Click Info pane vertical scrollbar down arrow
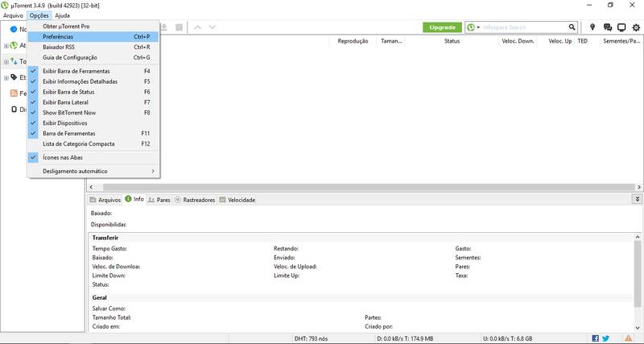Viewport: 644px width, 344px height. click(x=638, y=328)
